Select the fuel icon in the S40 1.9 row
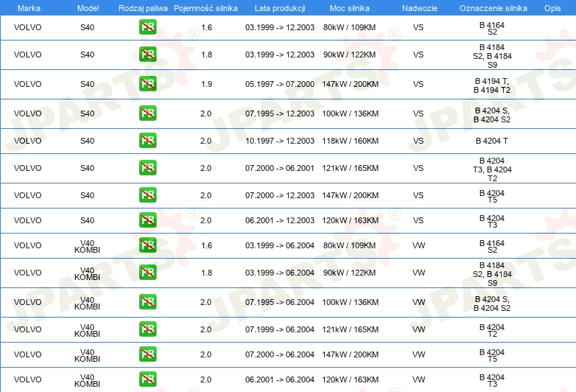Screen dimensions: 576x392 click(x=148, y=84)
